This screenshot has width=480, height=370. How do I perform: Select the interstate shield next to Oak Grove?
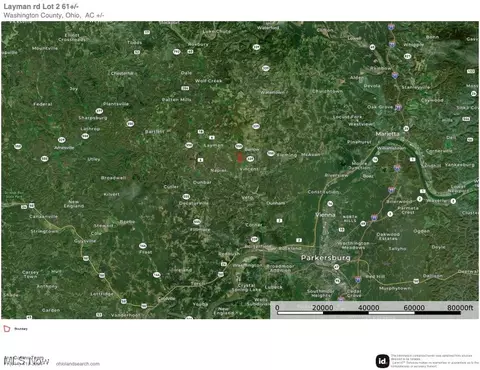398,107
